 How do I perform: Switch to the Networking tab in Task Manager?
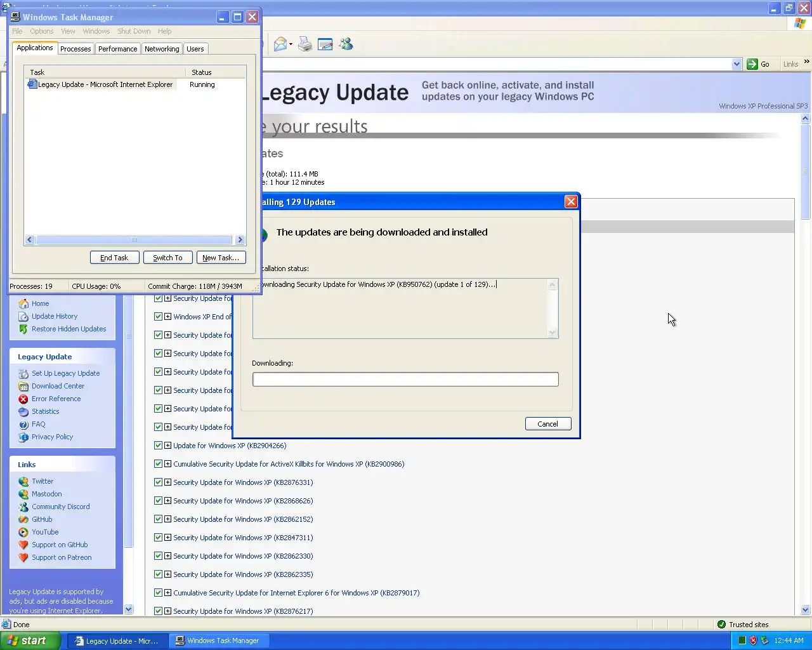(x=162, y=49)
